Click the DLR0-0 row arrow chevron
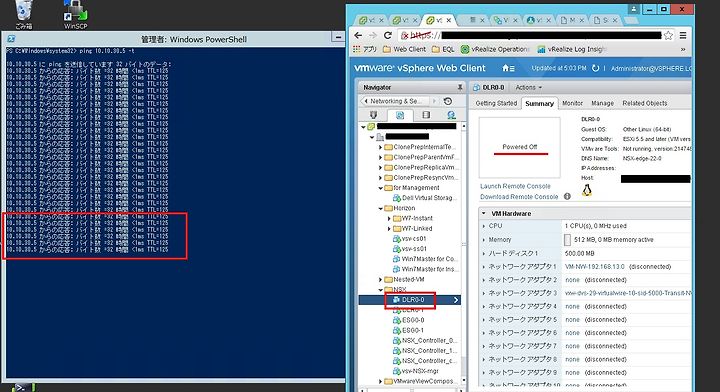The height and width of the screenshot is (392, 720). coord(456,300)
